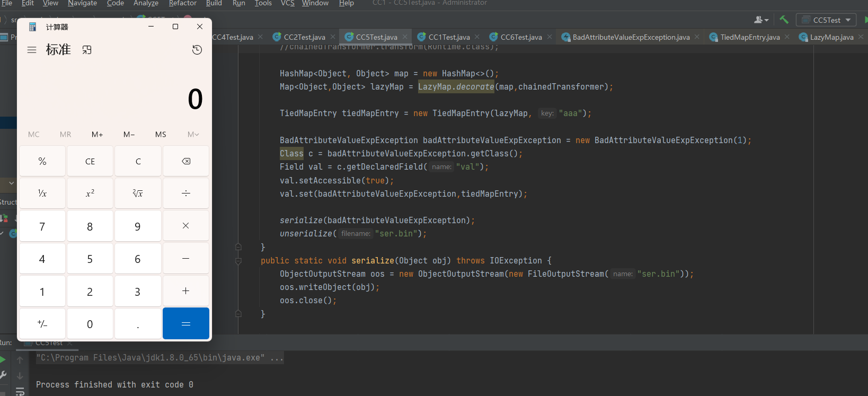868x396 pixels.
Task: Click the divide key on the calculator
Action: tap(186, 193)
